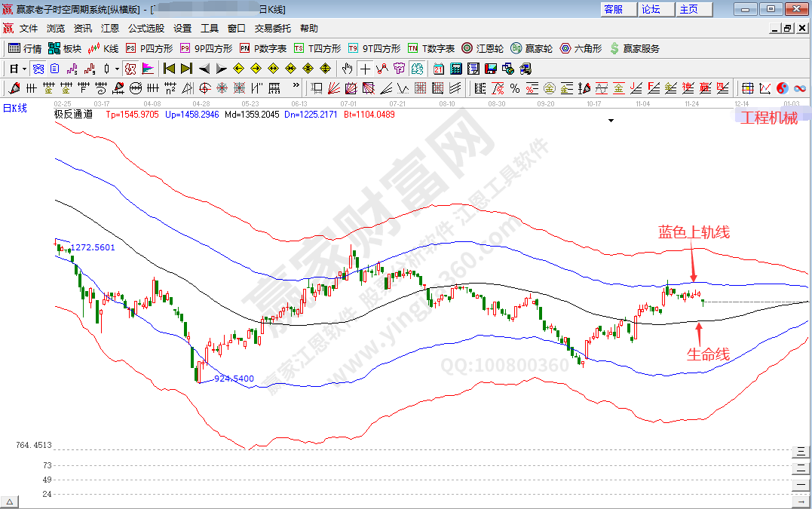The height and width of the screenshot is (509, 812).
Task: Launch the 六角形 hexagon tool
Action: pos(581,48)
